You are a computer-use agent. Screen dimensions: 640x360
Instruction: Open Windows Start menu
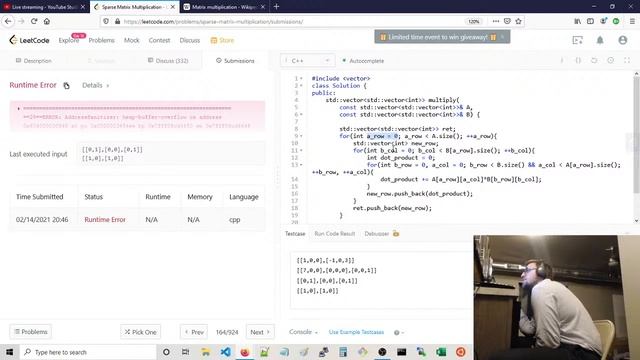coord(9,352)
